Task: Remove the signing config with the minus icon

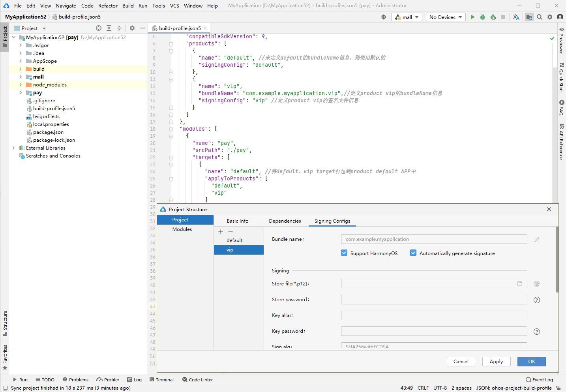Action: pyautogui.click(x=231, y=232)
